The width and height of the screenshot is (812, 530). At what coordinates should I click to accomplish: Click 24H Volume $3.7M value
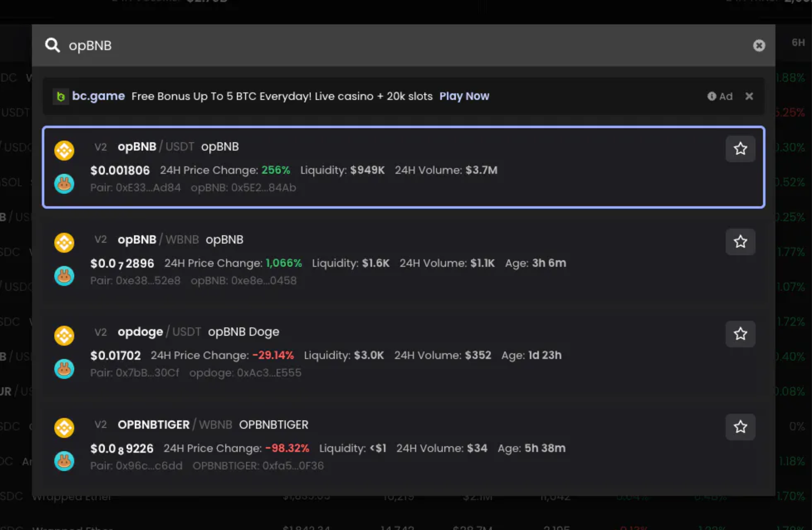point(482,170)
